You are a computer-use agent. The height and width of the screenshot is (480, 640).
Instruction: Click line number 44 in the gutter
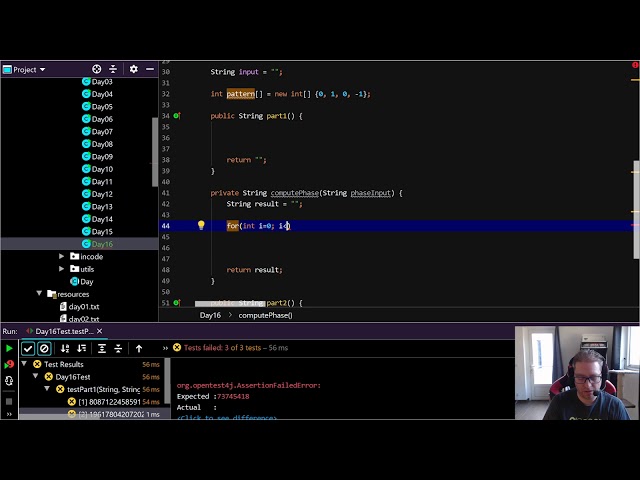tap(165, 226)
